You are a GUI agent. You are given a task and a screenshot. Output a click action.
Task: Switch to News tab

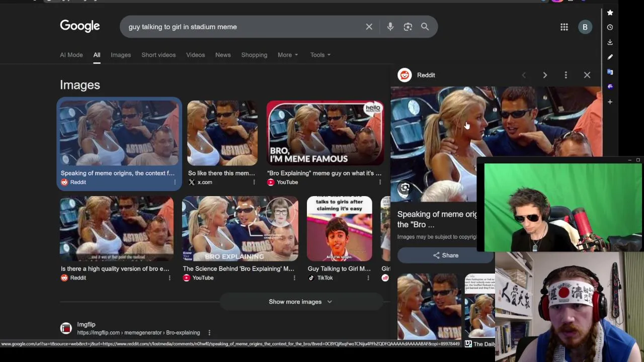(223, 55)
